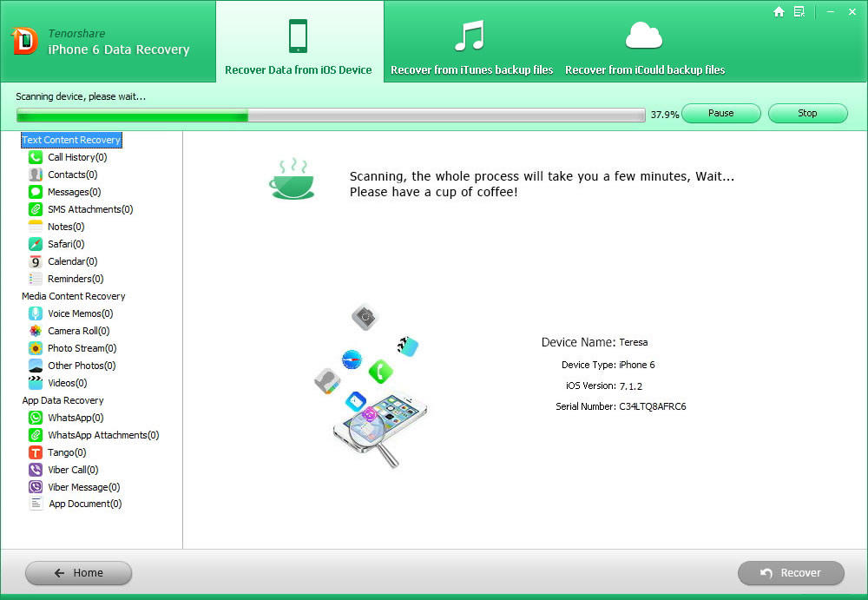Open Camera Roll(0) list item
Viewport: 868px width, 600px height.
pyautogui.click(x=79, y=331)
